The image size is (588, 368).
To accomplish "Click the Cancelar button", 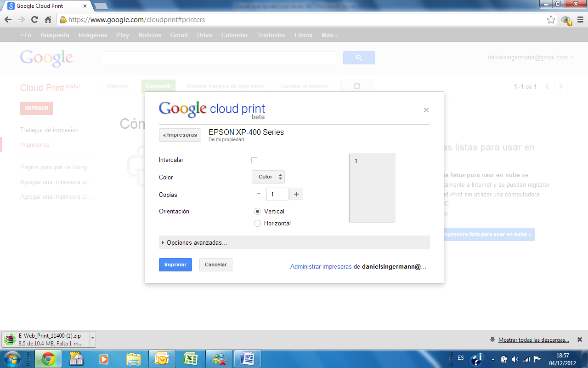I will tap(216, 264).
